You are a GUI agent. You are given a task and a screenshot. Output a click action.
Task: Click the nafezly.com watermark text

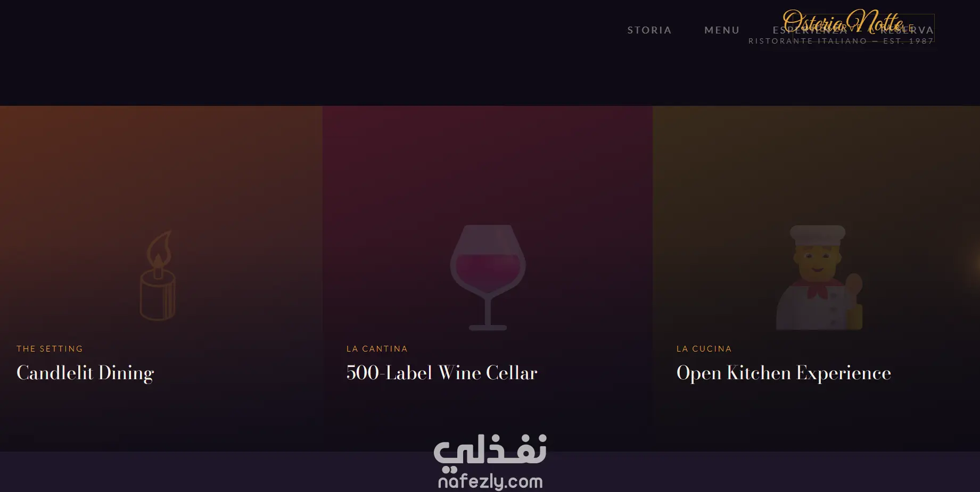pyautogui.click(x=490, y=482)
